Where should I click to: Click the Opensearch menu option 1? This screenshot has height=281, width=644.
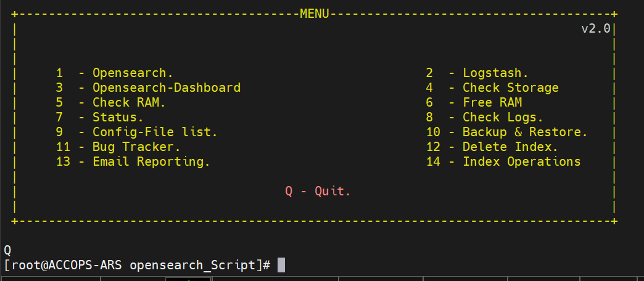point(114,73)
